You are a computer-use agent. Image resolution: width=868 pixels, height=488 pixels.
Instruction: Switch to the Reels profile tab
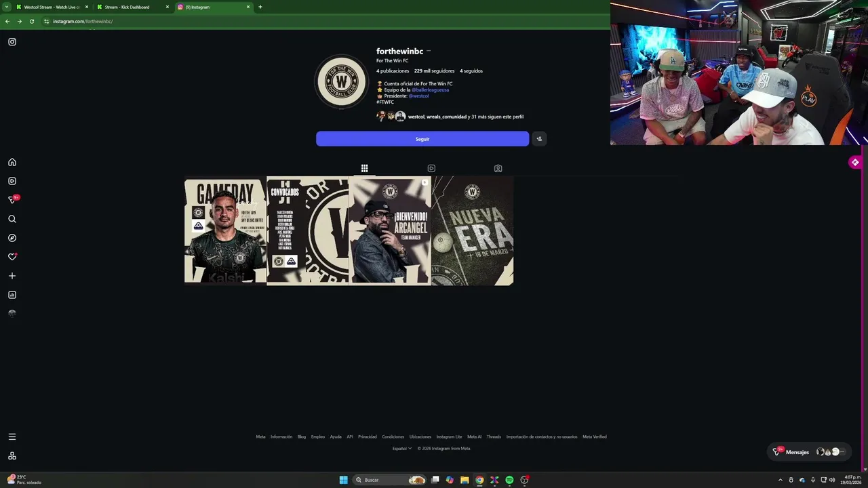[x=431, y=168]
